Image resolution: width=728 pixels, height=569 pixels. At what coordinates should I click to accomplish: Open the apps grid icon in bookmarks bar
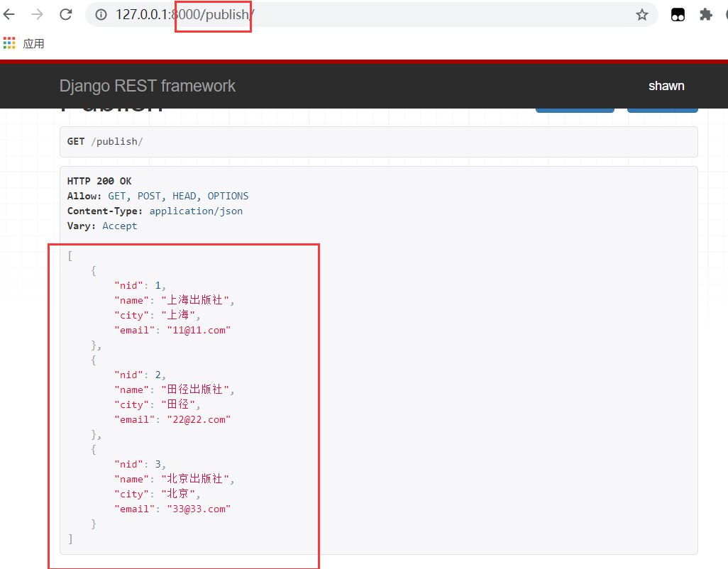click(9, 43)
